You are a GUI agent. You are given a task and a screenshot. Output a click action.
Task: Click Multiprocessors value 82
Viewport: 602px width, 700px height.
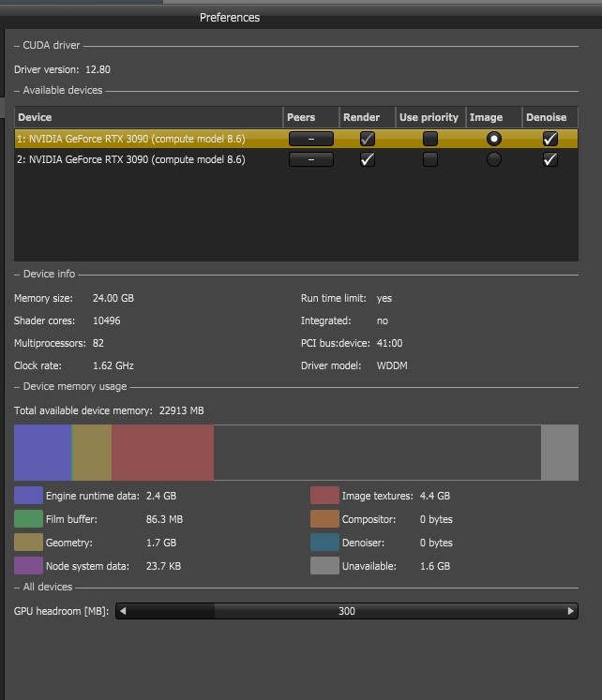click(x=98, y=343)
